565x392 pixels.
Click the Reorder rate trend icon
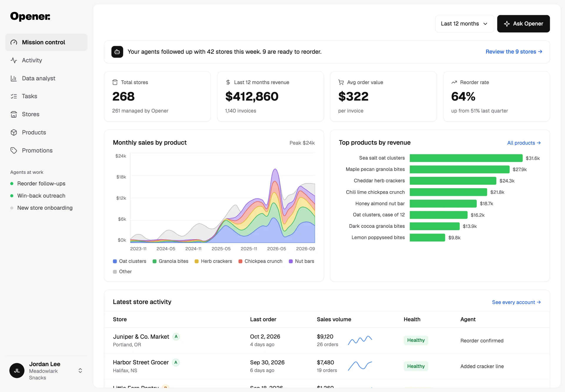click(454, 82)
